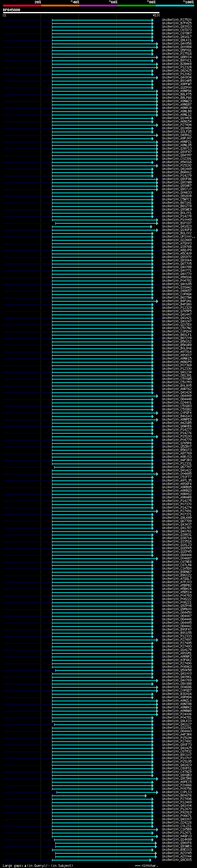
Task: Open hit UniRef100_Q32291
Action: 177,728
